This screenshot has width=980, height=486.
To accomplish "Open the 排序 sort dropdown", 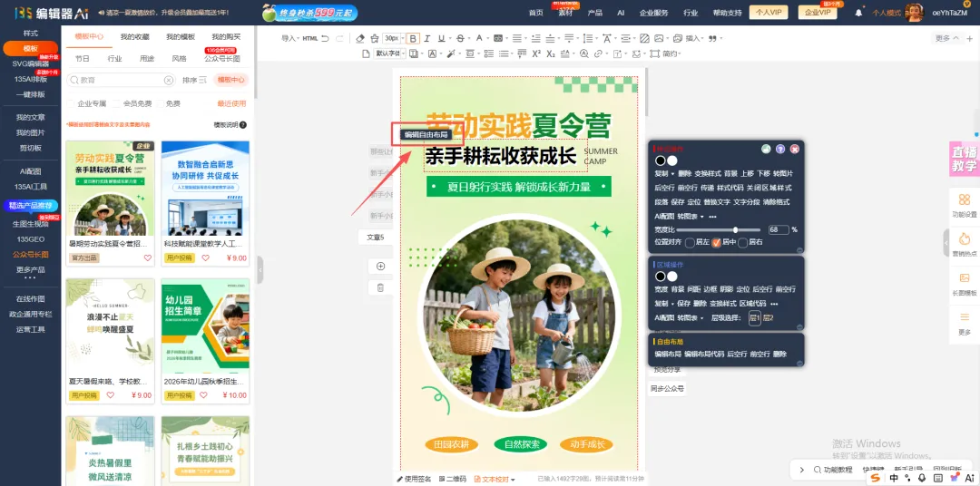I will [194, 80].
